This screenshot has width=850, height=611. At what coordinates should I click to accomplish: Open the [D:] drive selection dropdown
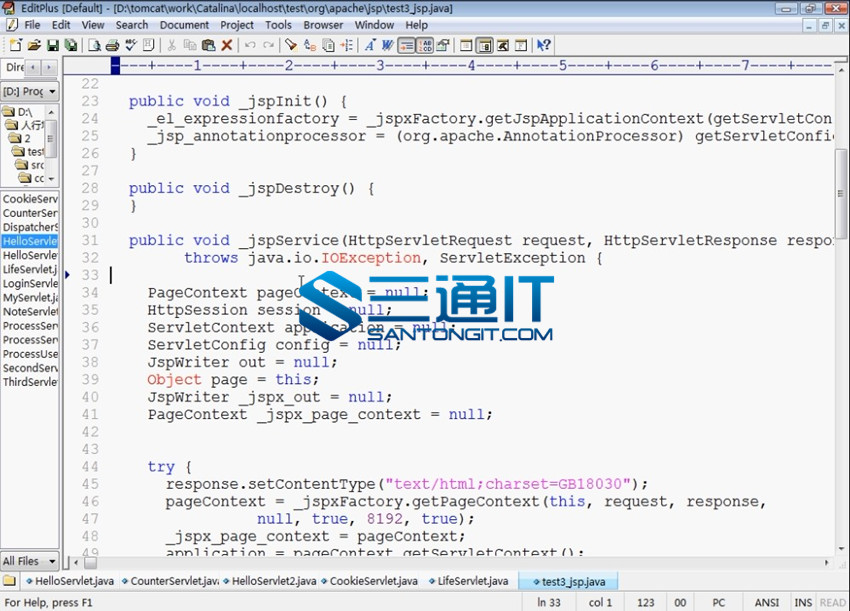click(30, 91)
